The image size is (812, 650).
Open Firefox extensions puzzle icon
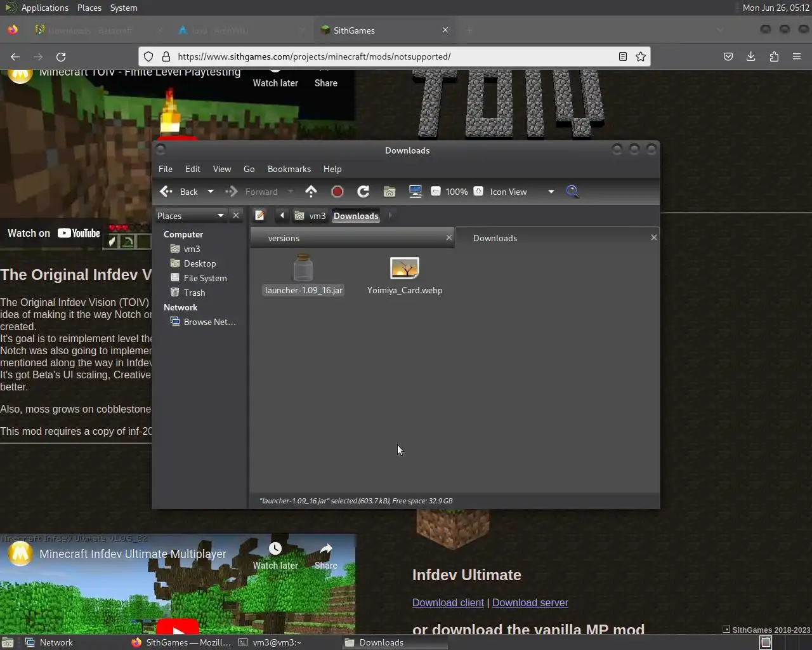coord(774,56)
